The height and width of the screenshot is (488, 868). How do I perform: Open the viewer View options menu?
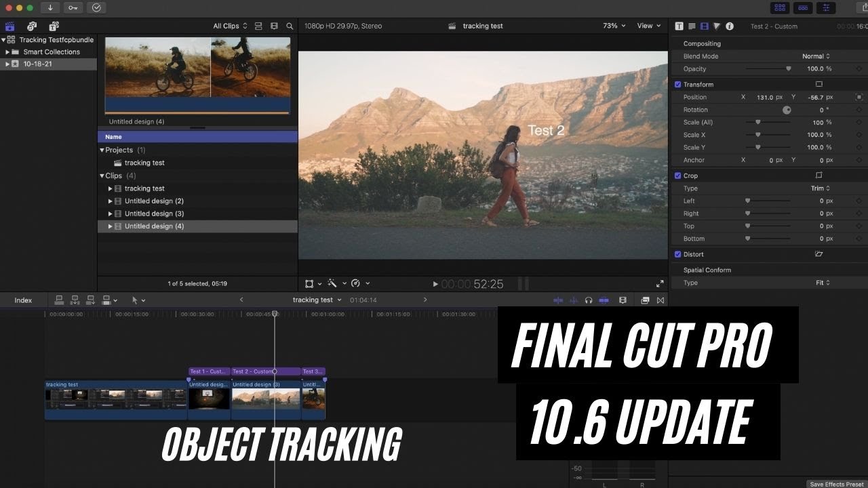[648, 26]
